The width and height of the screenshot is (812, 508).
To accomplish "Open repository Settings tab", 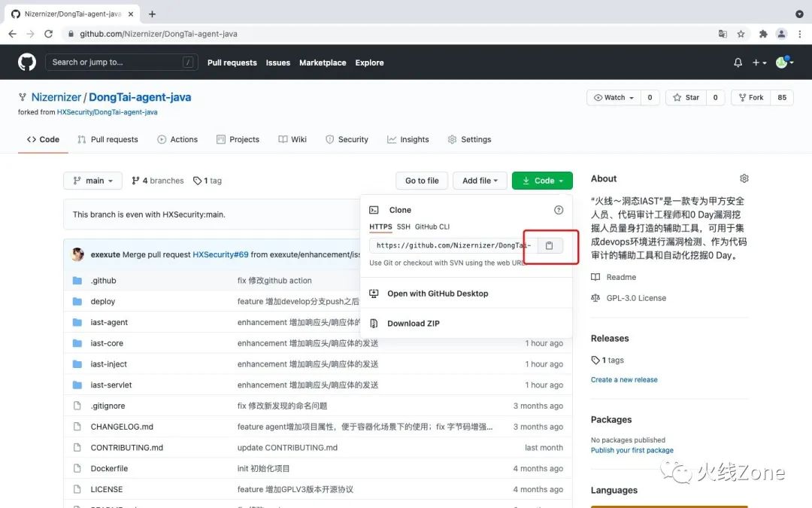I will pyautogui.click(x=470, y=139).
